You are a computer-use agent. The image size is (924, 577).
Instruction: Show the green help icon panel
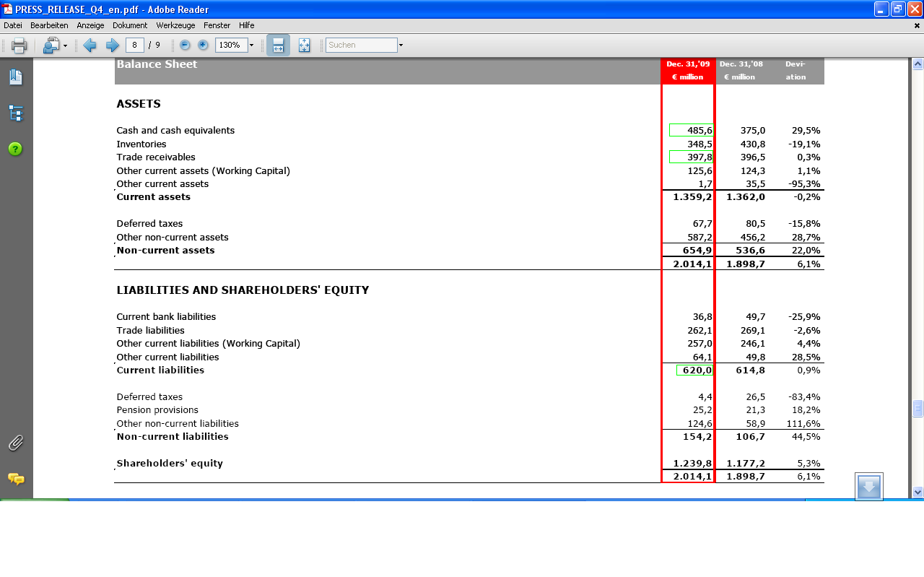click(x=15, y=149)
